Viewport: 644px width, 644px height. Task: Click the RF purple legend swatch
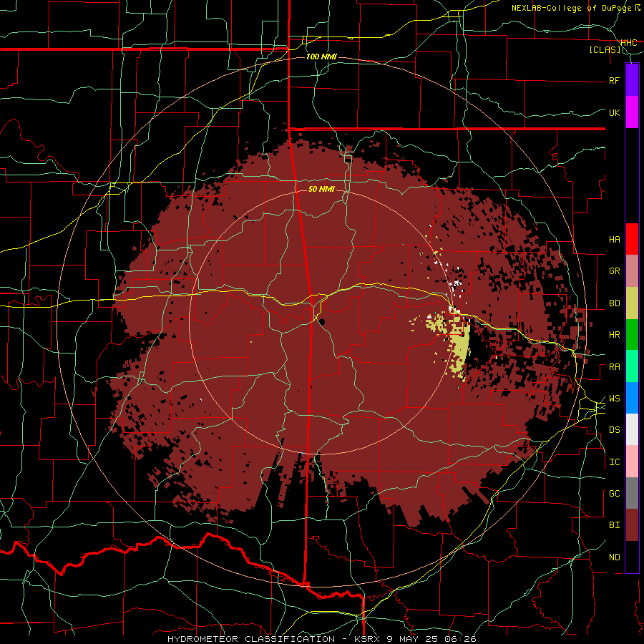(632, 80)
